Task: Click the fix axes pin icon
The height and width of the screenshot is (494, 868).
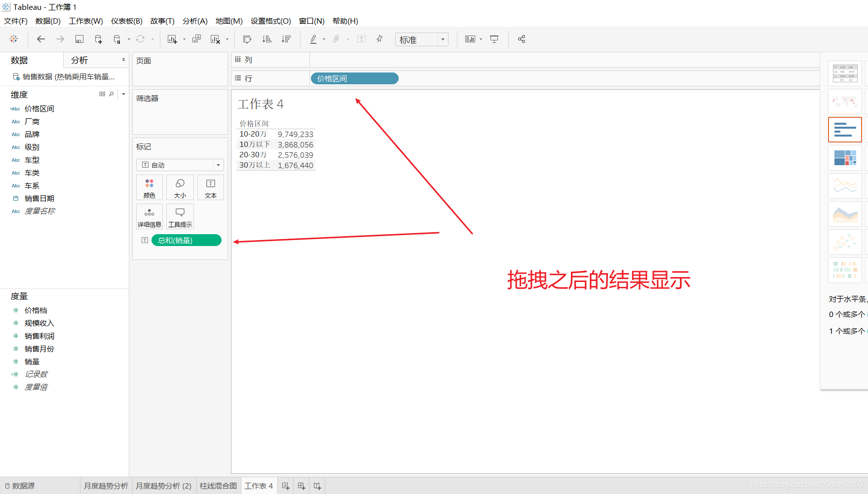Action: pyautogui.click(x=379, y=39)
